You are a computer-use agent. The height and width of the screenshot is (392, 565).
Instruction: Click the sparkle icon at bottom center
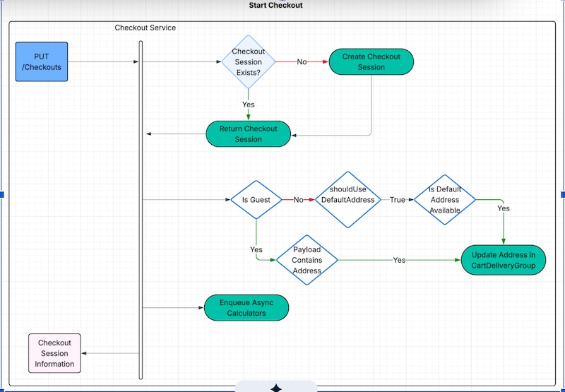276,388
